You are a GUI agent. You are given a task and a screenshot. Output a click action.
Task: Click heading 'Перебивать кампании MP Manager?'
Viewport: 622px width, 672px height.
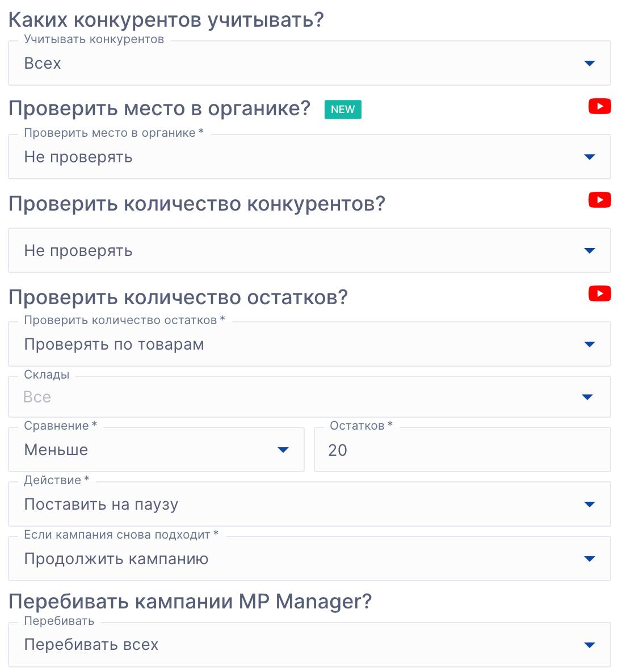point(190,602)
